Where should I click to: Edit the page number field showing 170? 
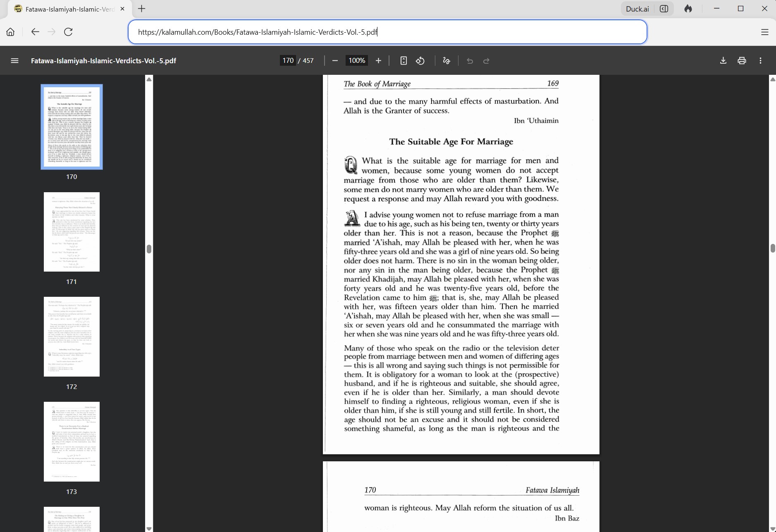tap(288, 61)
